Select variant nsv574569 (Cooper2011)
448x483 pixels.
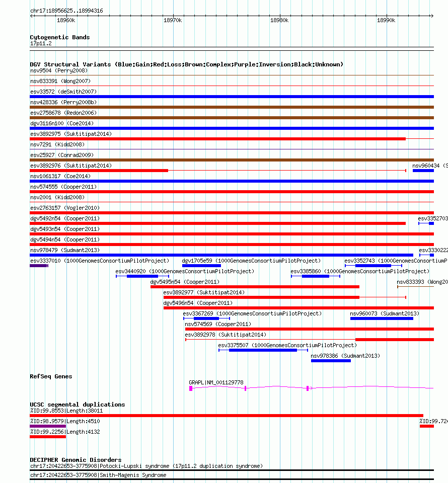point(218,324)
